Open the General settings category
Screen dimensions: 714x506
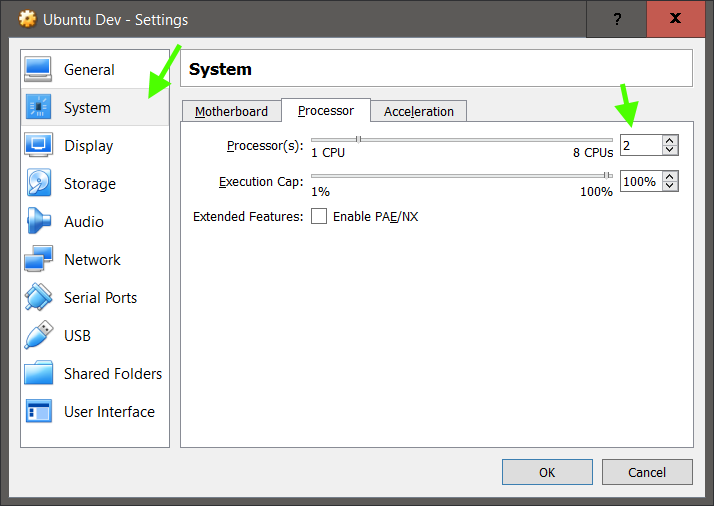point(95,69)
